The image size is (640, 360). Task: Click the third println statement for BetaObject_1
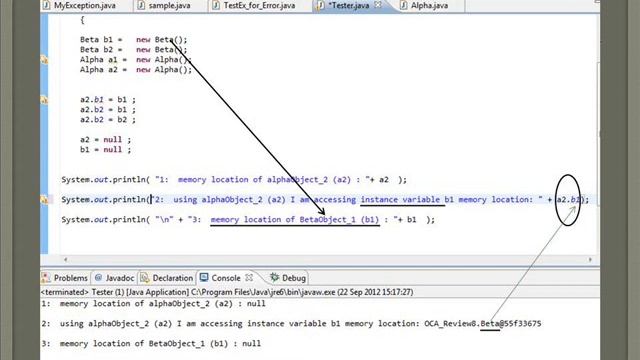coord(248,220)
